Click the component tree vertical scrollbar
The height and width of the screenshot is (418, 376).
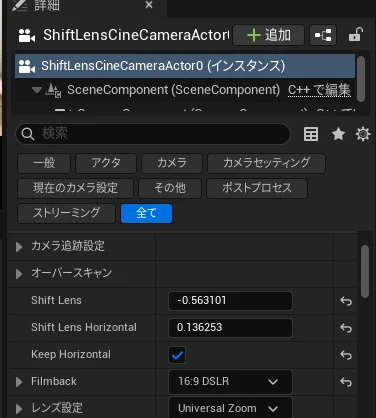361,79
